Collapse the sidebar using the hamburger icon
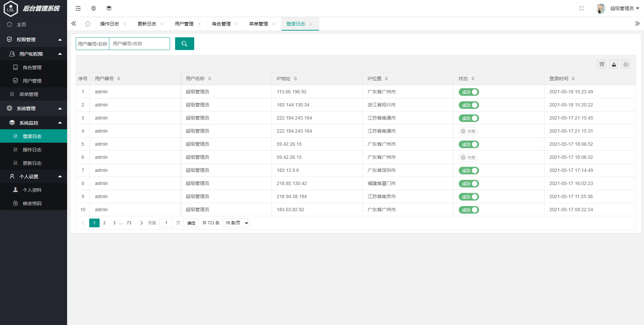The image size is (644, 325). (x=78, y=8)
